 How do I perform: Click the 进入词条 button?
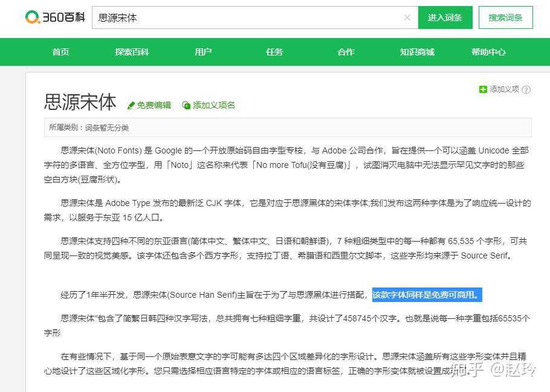point(445,18)
